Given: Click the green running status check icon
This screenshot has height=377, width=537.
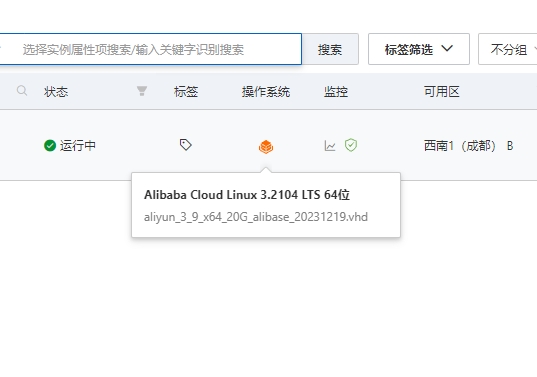Looking at the screenshot, I should click(x=50, y=146).
